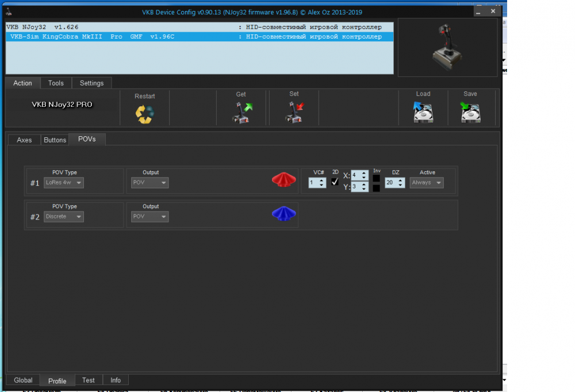Click the Get joystick icon
Image resolution: width=575 pixels, height=392 pixels.
tap(242, 113)
